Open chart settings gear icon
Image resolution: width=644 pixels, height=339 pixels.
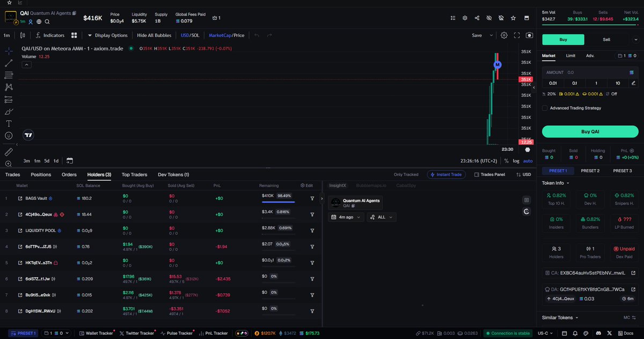click(x=504, y=35)
